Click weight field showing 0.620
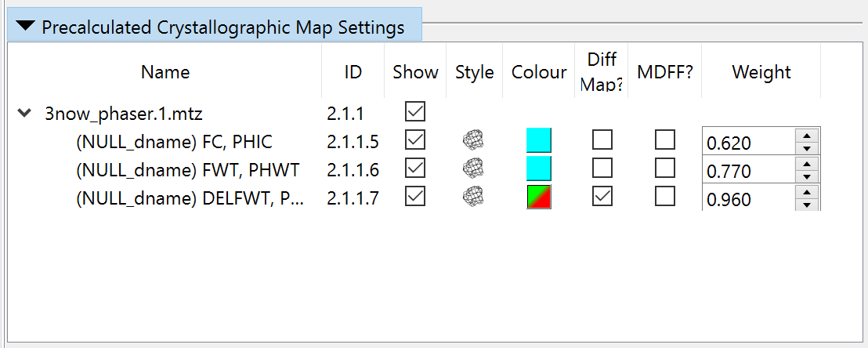The width and height of the screenshot is (868, 348). pos(747,143)
